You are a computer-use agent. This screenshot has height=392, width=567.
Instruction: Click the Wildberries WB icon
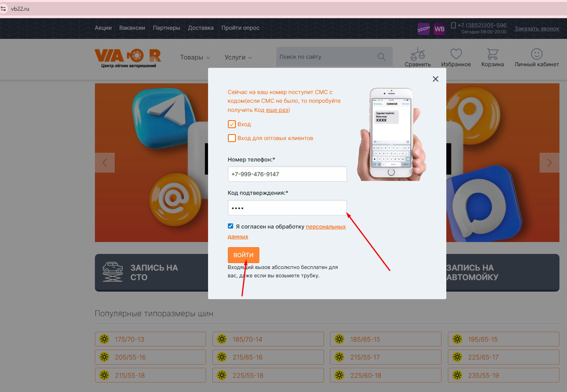click(x=439, y=29)
